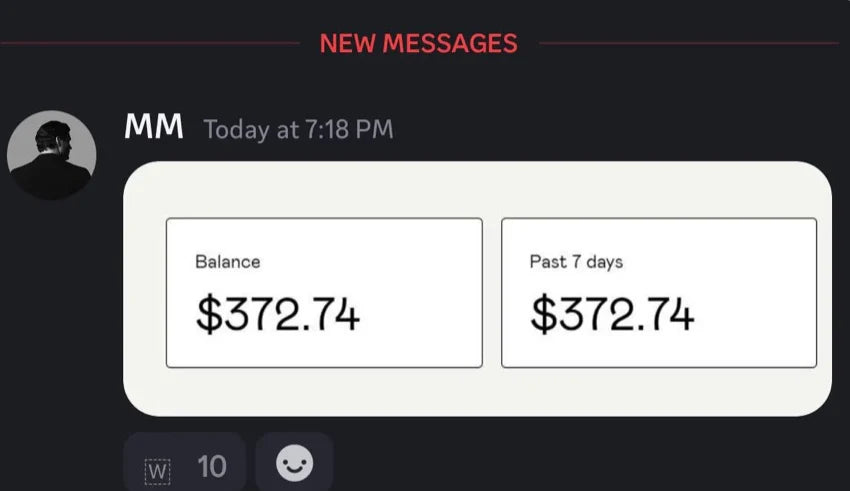Click the red divider line right of NEW MESSAGES

[x=690, y=43]
